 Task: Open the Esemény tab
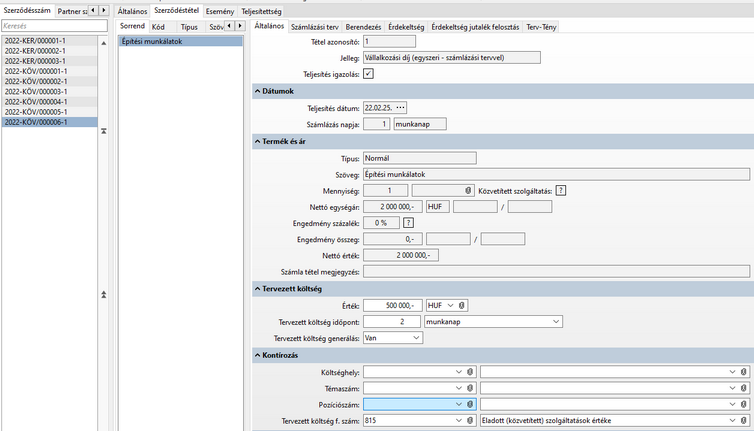click(x=219, y=11)
